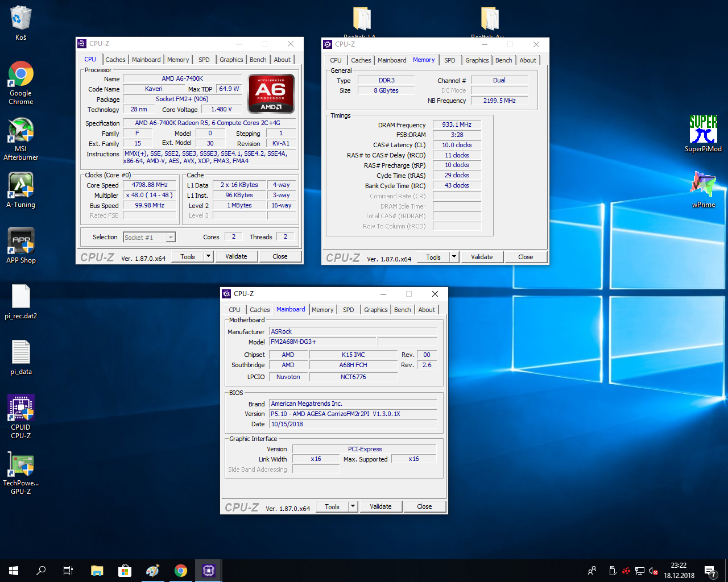Screen dimensions: 728x582
Task: Select the pi_rec.dat2 file icon
Action: tap(20, 301)
